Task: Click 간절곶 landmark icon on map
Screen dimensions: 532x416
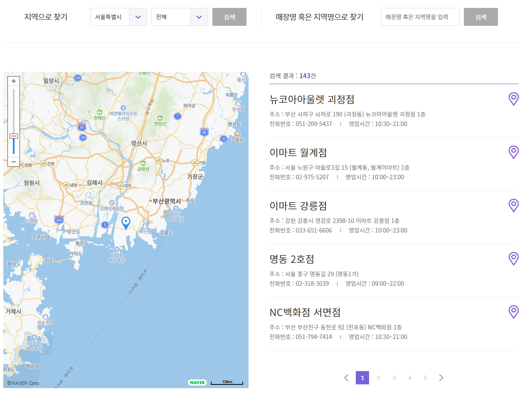Action: pyautogui.click(x=237, y=134)
